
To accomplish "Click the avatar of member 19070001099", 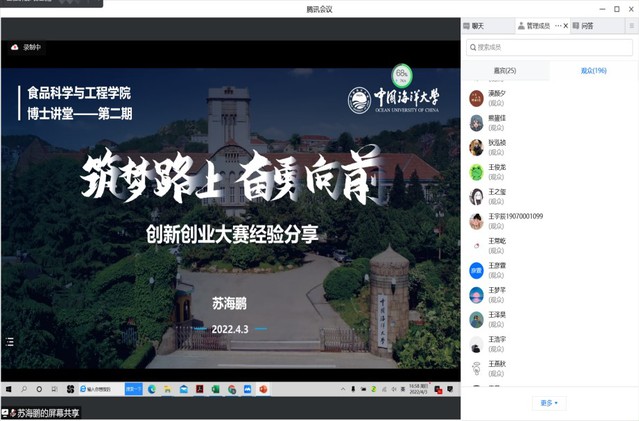I will tap(477, 222).
